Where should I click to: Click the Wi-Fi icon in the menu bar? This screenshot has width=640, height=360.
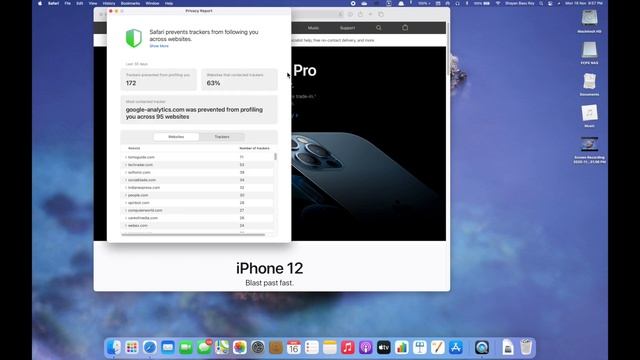(x=498, y=3)
